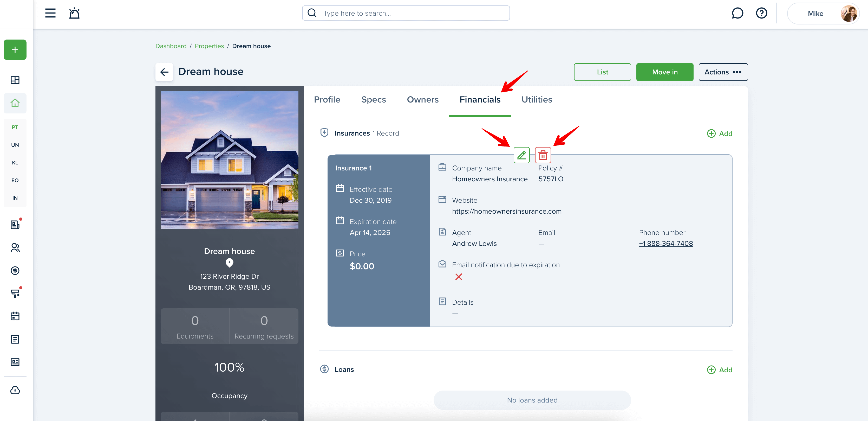This screenshot has width=868, height=421.
Task: Add a new insurance record
Action: pyautogui.click(x=719, y=133)
